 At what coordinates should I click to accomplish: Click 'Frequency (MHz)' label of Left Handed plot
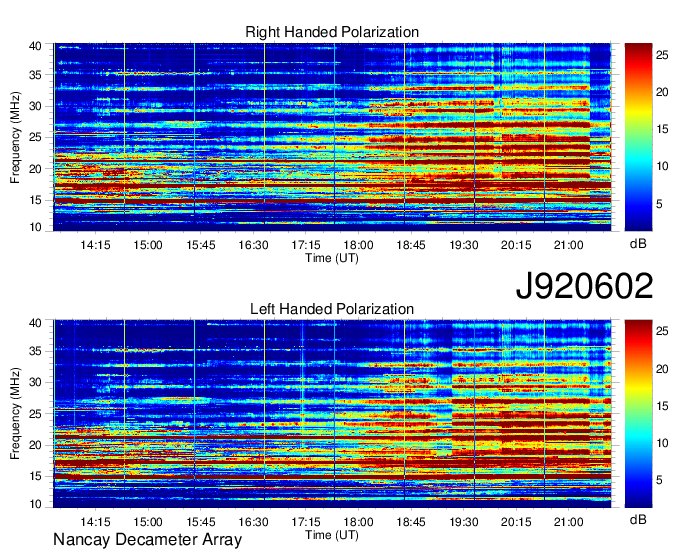pos(15,414)
